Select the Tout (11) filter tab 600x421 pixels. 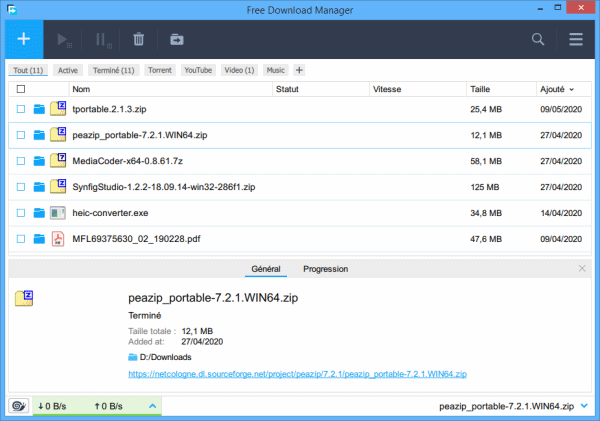[x=28, y=70]
